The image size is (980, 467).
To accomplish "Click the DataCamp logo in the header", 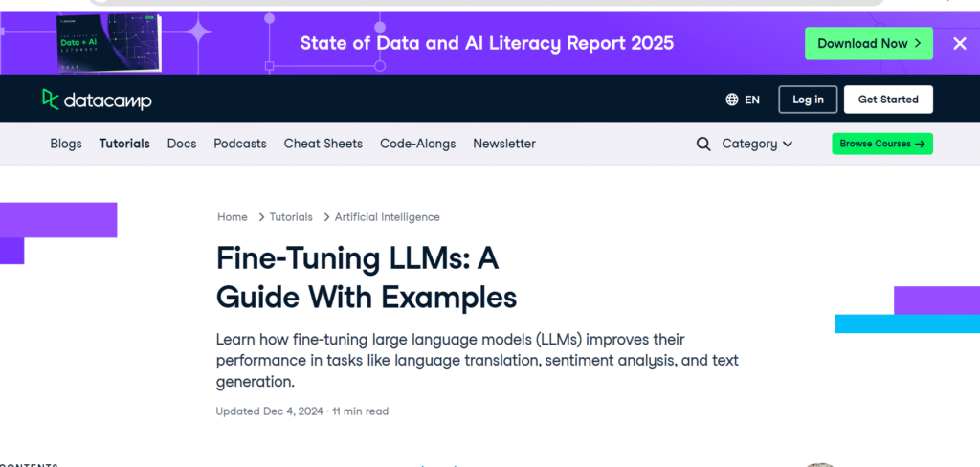I will point(97,100).
